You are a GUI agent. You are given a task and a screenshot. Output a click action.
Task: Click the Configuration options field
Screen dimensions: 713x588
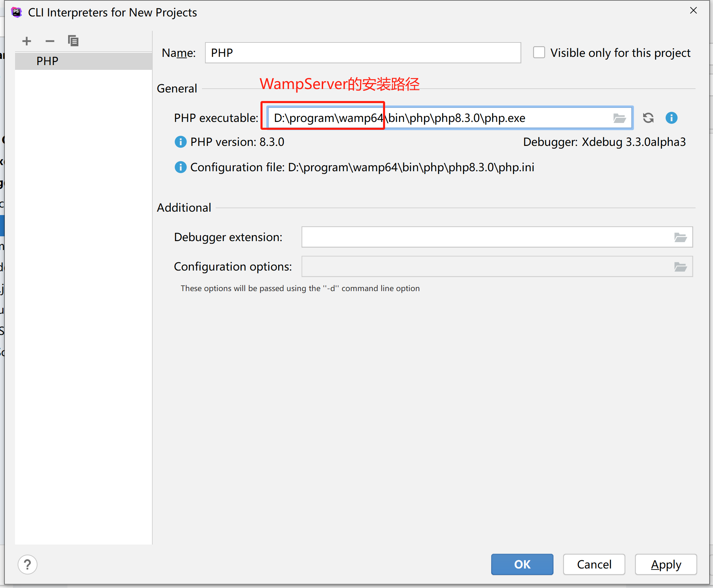point(486,266)
